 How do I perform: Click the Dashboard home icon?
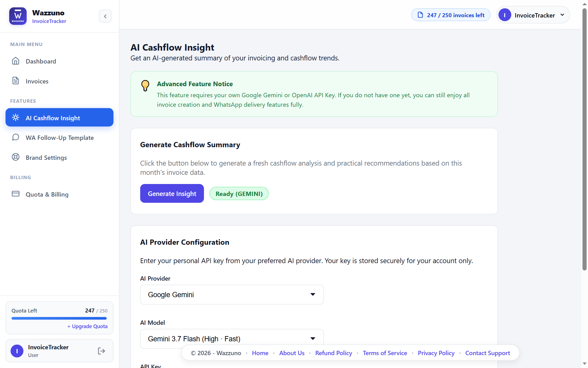tap(16, 61)
